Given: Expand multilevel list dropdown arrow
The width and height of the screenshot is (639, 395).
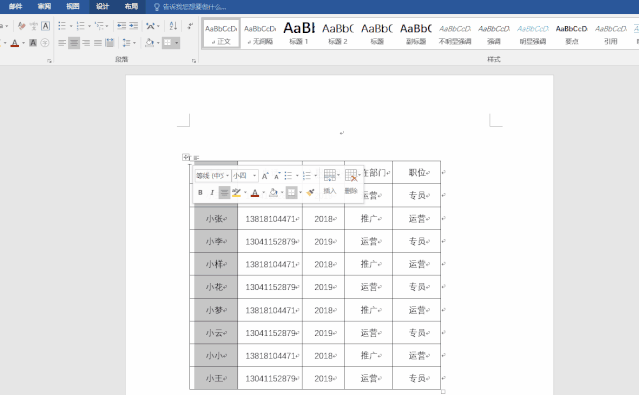Looking at the screenshot, I should pyautogui.click(x=107, y=26).
